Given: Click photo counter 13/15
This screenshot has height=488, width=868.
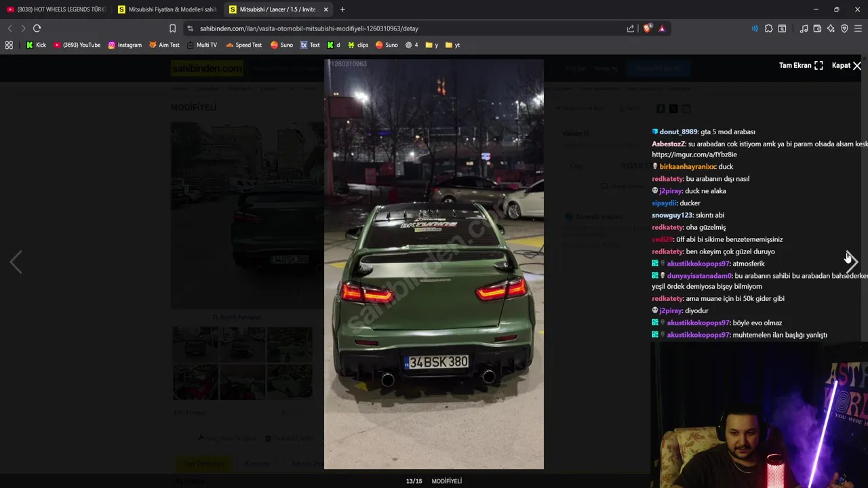Looking at the screenshot, I should coord(414,481).
